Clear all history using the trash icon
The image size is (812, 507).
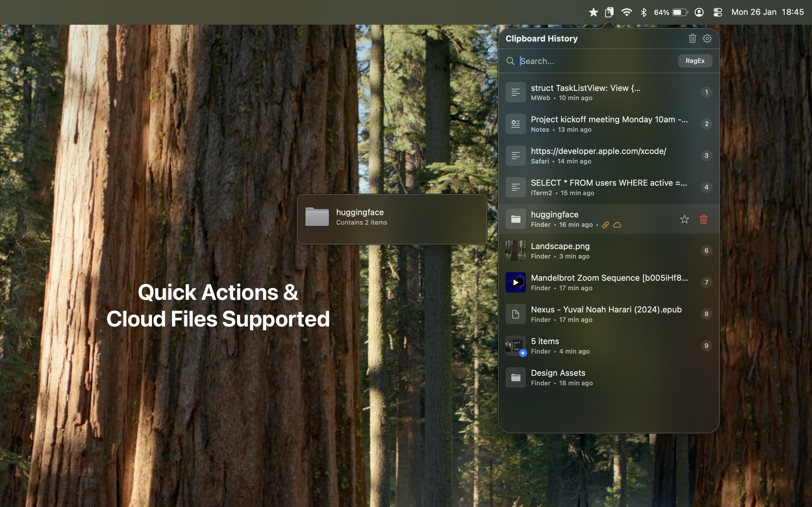(x=692, y=38)
